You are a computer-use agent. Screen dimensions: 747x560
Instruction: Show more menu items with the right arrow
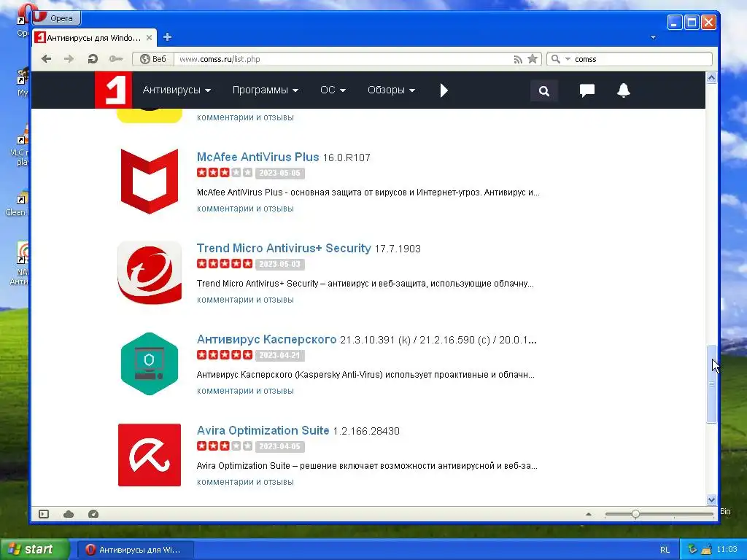(444, 90)
